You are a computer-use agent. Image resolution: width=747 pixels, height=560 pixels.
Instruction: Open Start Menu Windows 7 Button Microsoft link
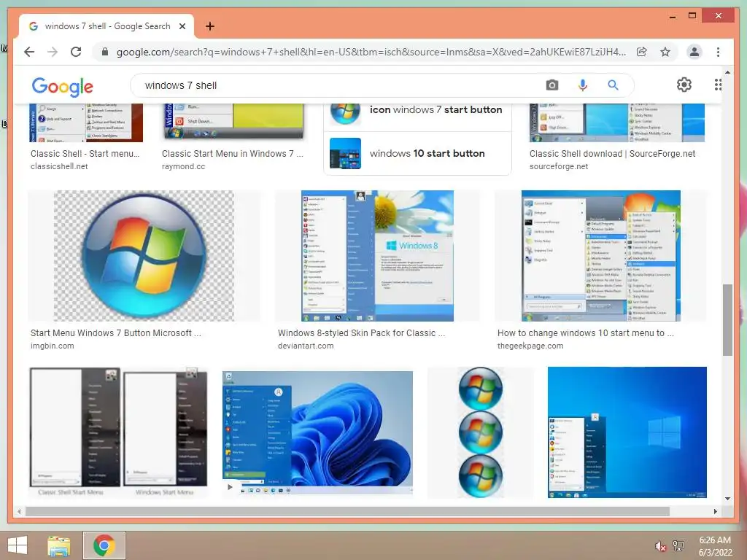(116, 332)
